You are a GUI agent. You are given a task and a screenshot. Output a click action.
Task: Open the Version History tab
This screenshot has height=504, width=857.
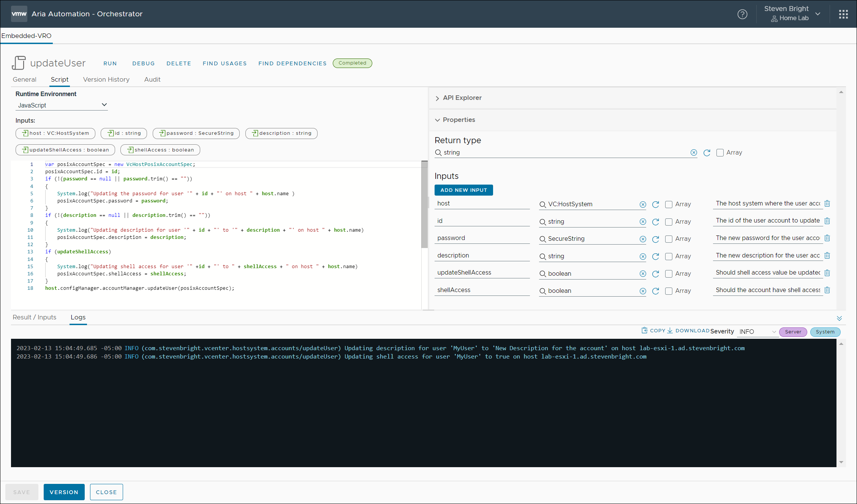pos(106,80)
